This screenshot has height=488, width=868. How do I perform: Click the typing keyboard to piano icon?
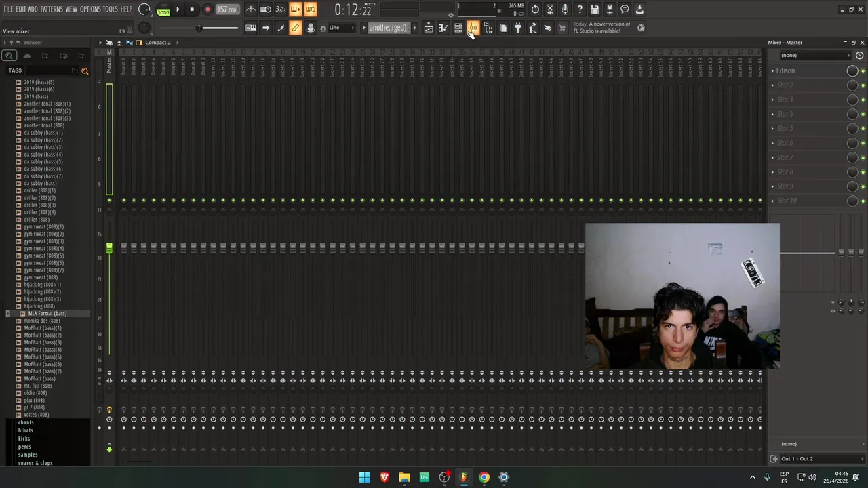251,28
